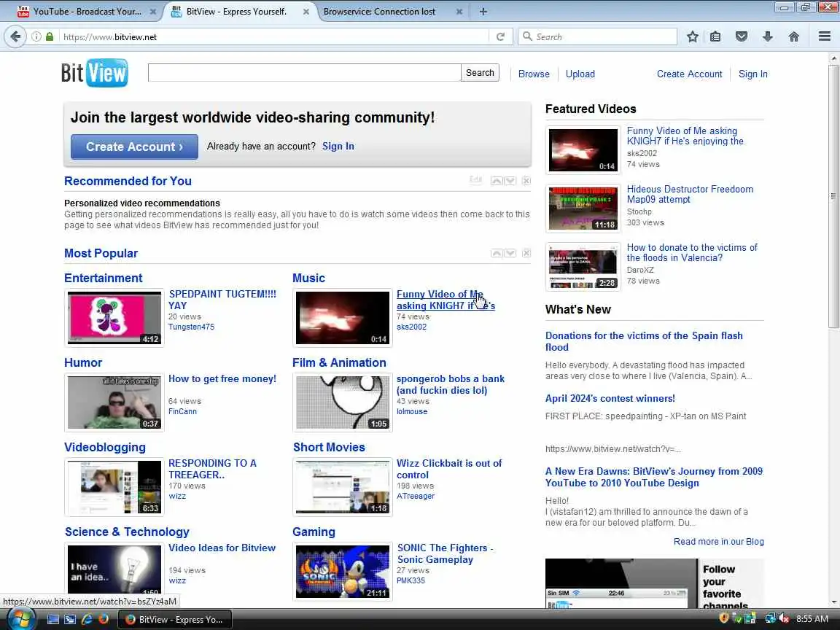Image resolution: width=840 pixels, height=630 pixels.
Task: Click the blue Create Account button
Action: coord(134,147)
